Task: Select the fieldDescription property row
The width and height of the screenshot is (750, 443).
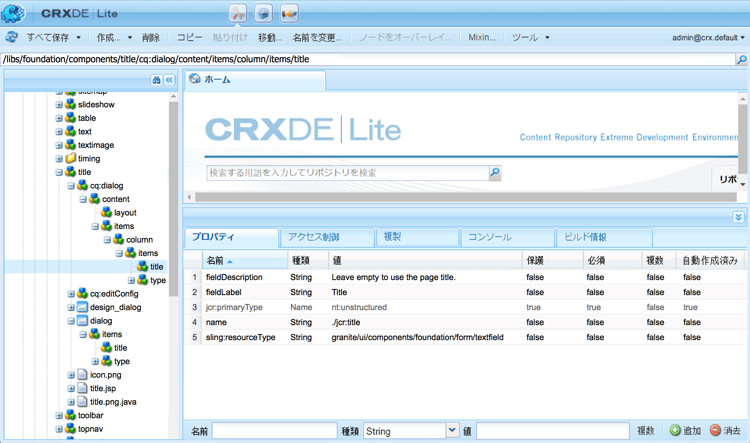Action: [465, 277]
